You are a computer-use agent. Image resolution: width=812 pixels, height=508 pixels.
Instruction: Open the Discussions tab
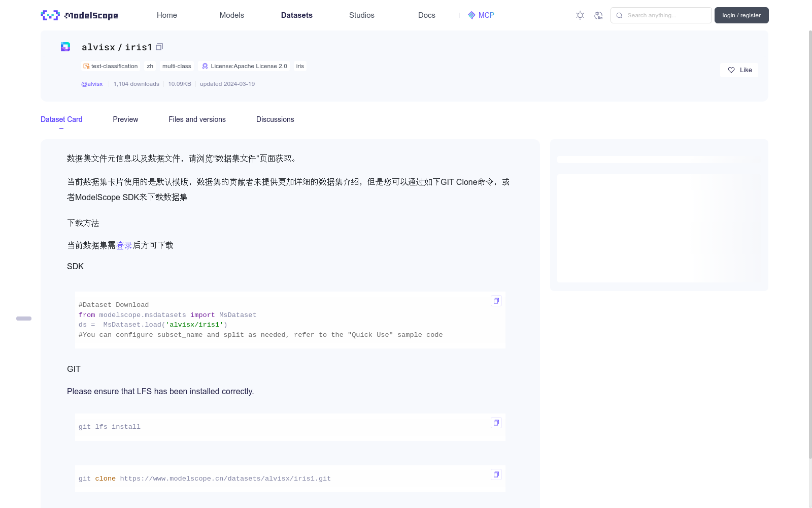pos(275,119)
